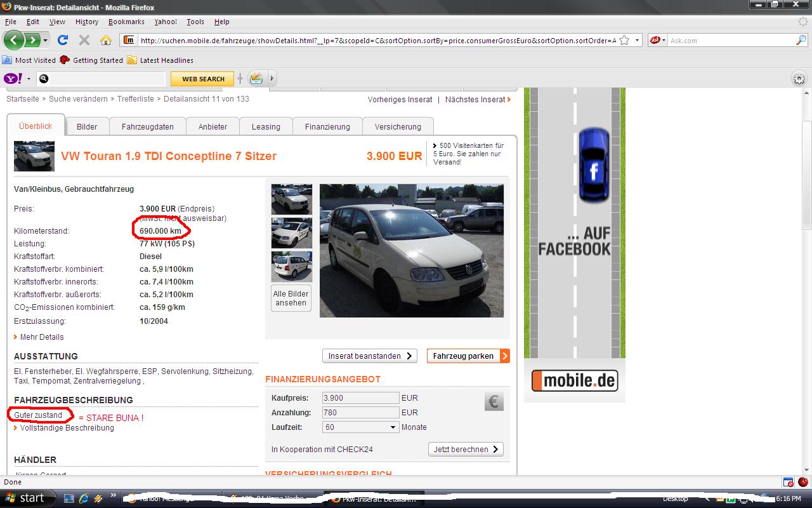Click the Yahoo! toolbar logo icon

tap(13, 79)
